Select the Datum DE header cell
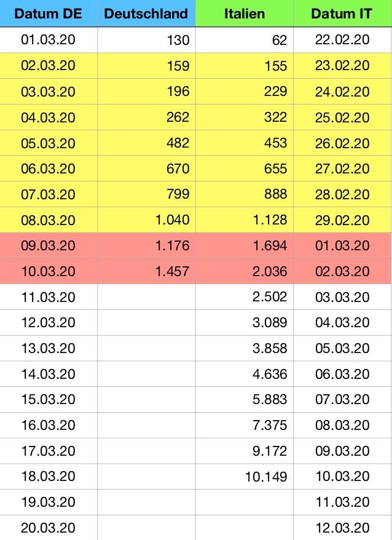 tap(49, 14)
